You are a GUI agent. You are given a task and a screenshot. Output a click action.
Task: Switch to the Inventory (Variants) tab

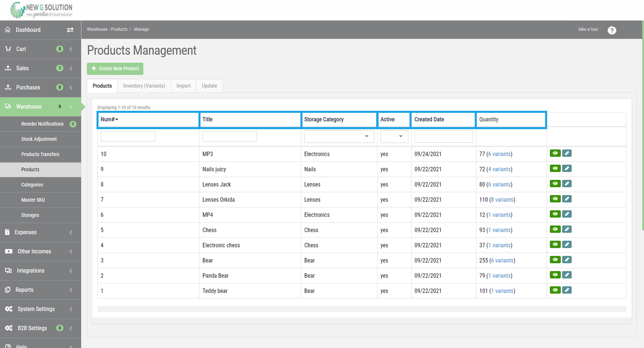tap(144, 86)
